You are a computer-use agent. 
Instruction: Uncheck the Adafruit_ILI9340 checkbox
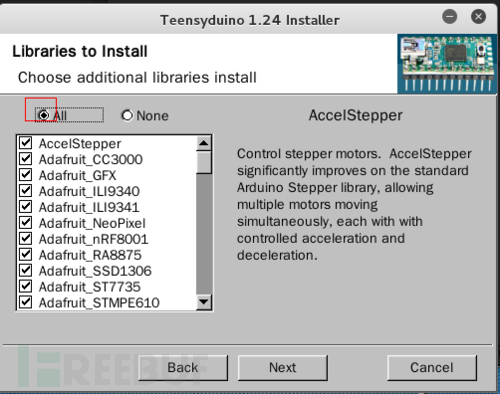point(26,191)
